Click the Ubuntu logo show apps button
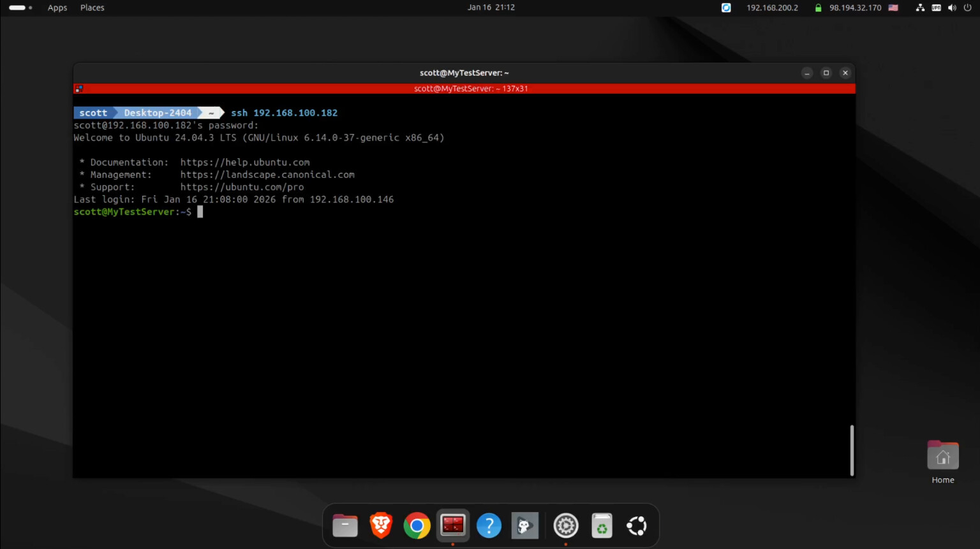The height and width of the screenshot is (549, 980). [637, 525]
